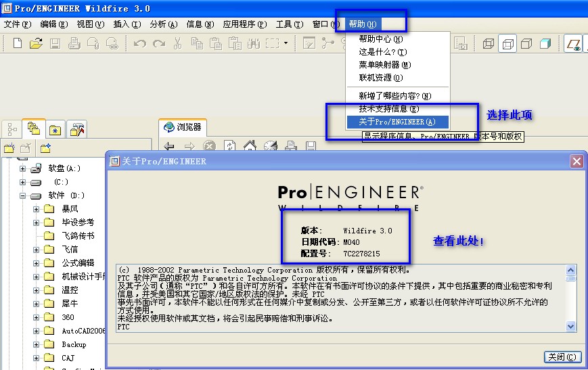This screenshot has height=370, width=588.
Task: Switch to the folder browser tab
Action: [x=34, y=129]
